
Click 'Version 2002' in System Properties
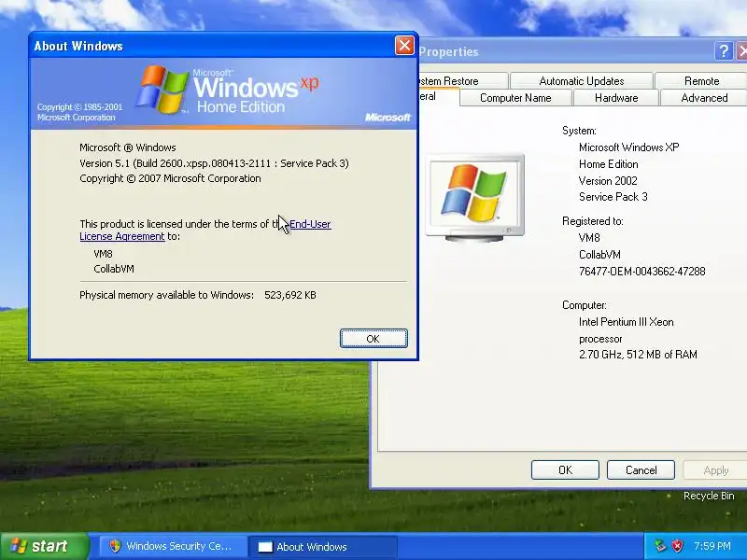pos(608,181)
